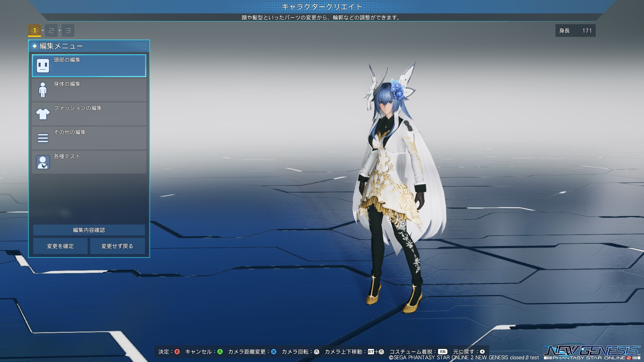Open the ファッションの編集 menu entry
644x362 pixels.
(89, 114)
